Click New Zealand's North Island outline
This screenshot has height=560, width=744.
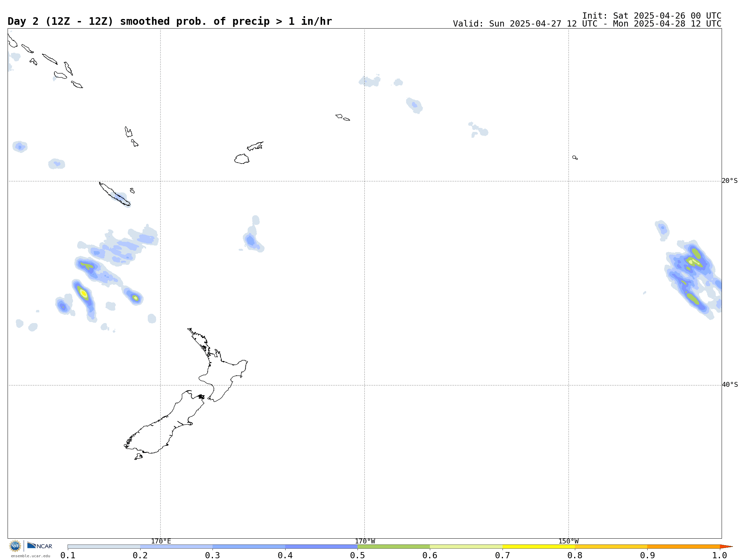[220, 372]
